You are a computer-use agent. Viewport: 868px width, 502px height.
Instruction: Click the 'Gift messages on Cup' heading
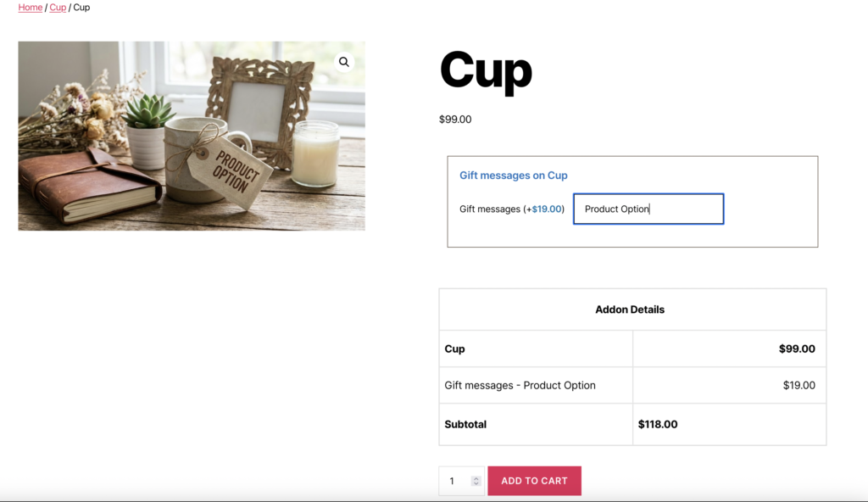point(514,176)
